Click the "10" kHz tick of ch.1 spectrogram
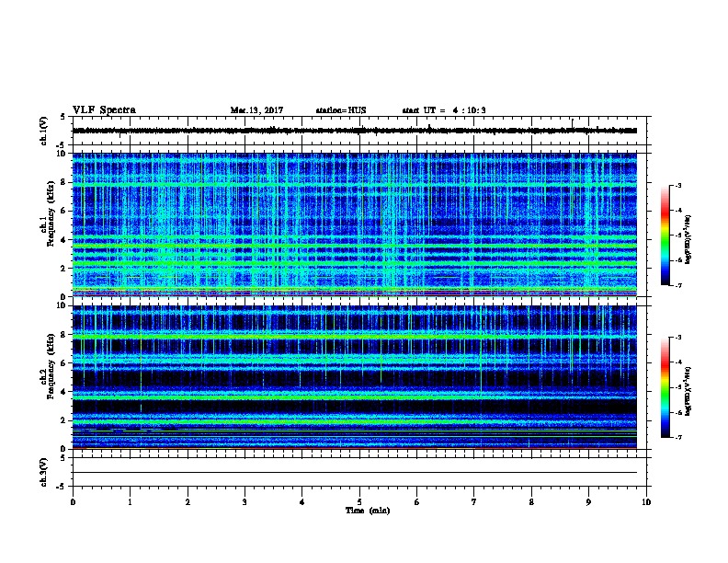728x563 pixels. click(61, 154)
